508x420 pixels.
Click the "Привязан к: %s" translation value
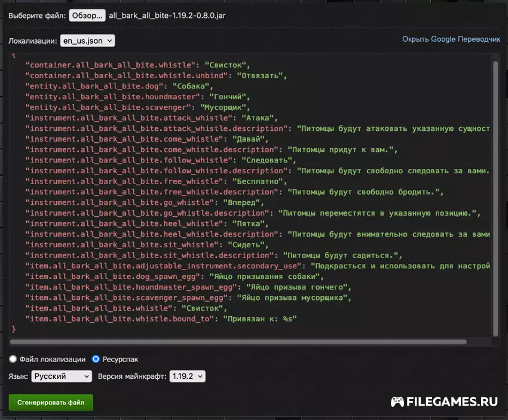260,319
